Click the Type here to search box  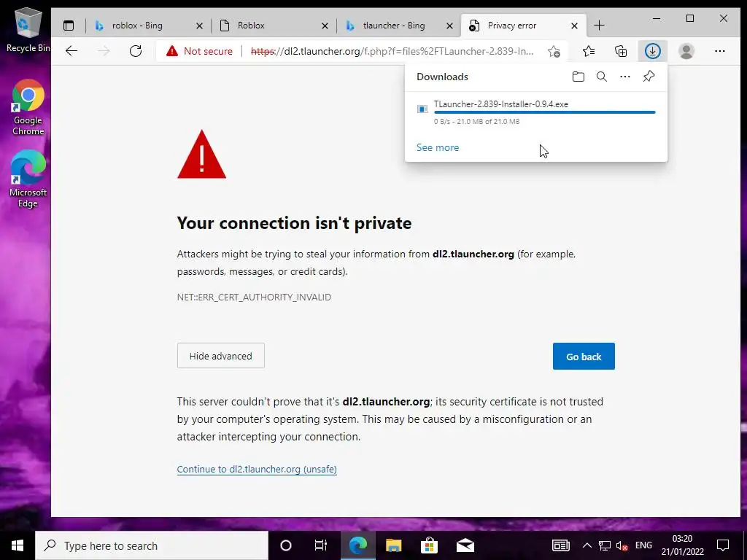152,545
